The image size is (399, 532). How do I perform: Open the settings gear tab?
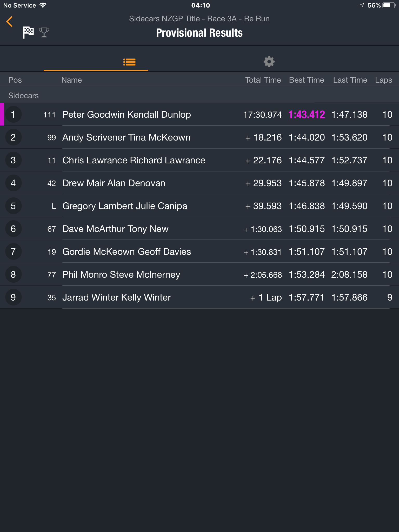pyautogui.click(x=269, y=62)
